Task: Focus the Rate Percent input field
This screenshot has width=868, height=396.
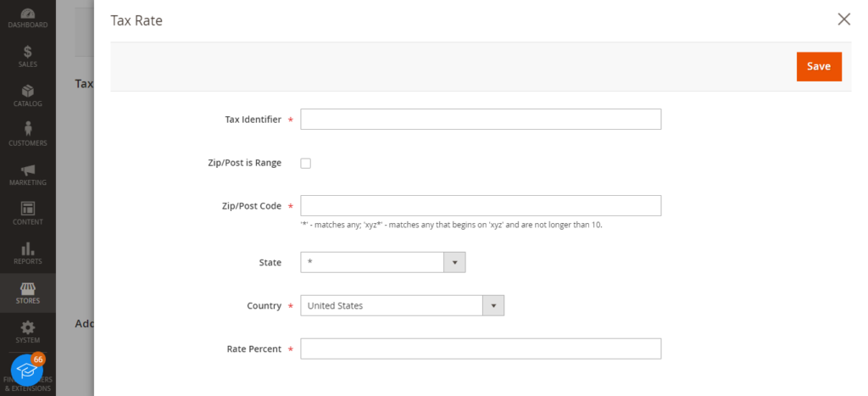Action: point(481,349)
